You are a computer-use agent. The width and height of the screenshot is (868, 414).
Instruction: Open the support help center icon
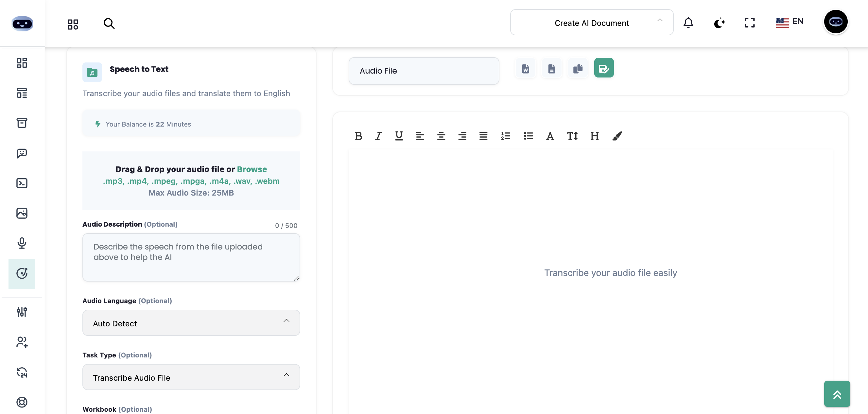(22, 402)
